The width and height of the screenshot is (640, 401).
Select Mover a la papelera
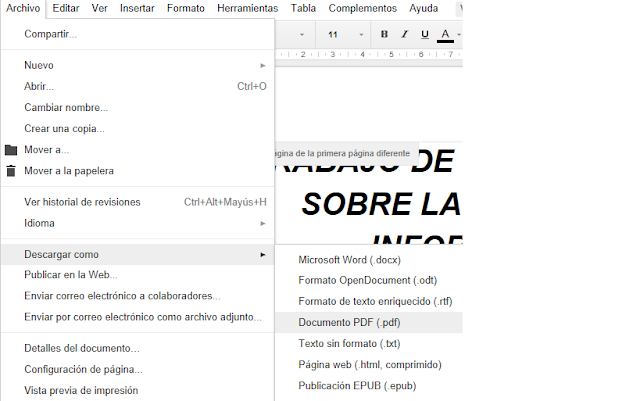[x=138, y=171]
